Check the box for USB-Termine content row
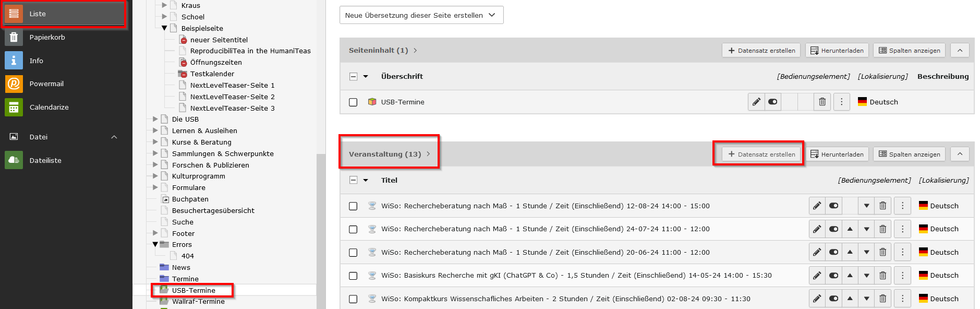 [353, 102]
